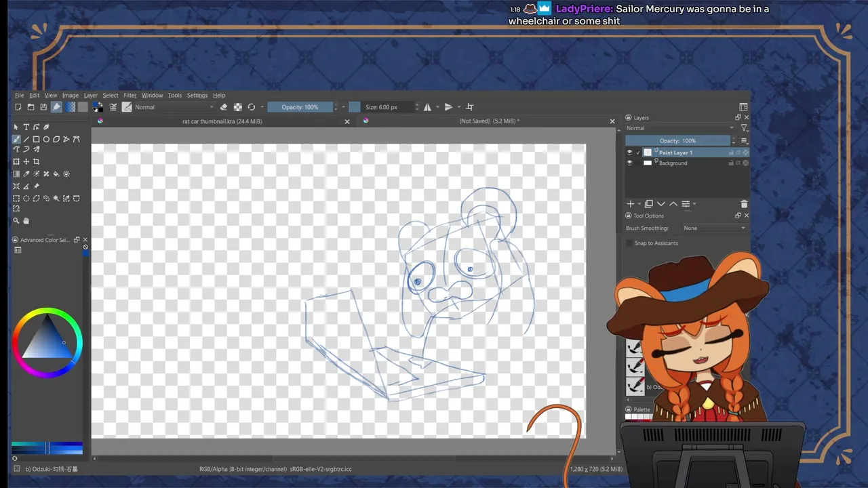Select the Pan hand tool
Screen dimensions: 868x488
pyautogui.click(x=26, y=221)
